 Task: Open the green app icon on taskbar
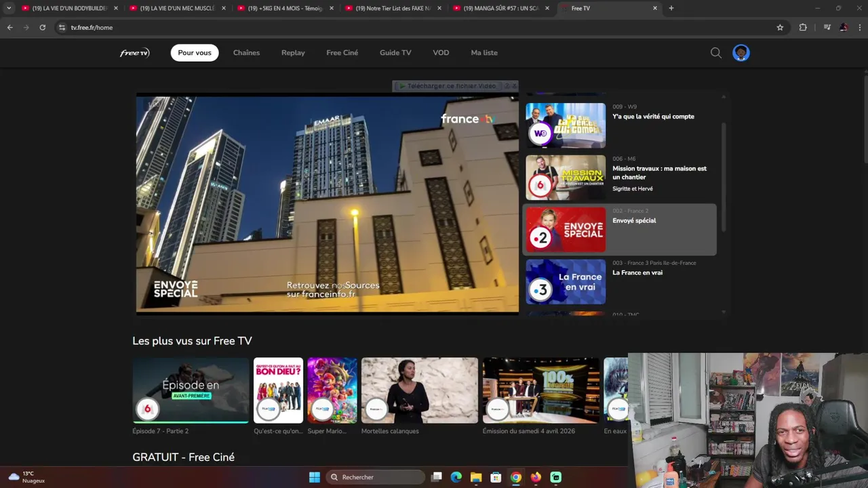tap(556, 477)
